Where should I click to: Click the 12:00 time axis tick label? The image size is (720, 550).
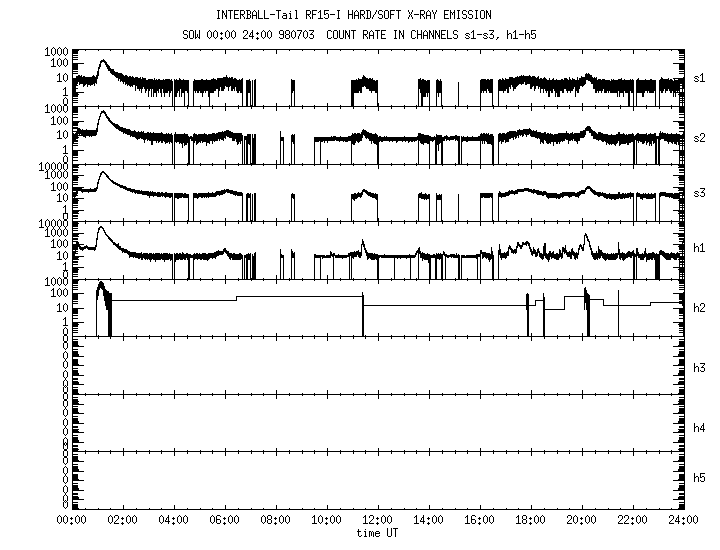[376, 521]
